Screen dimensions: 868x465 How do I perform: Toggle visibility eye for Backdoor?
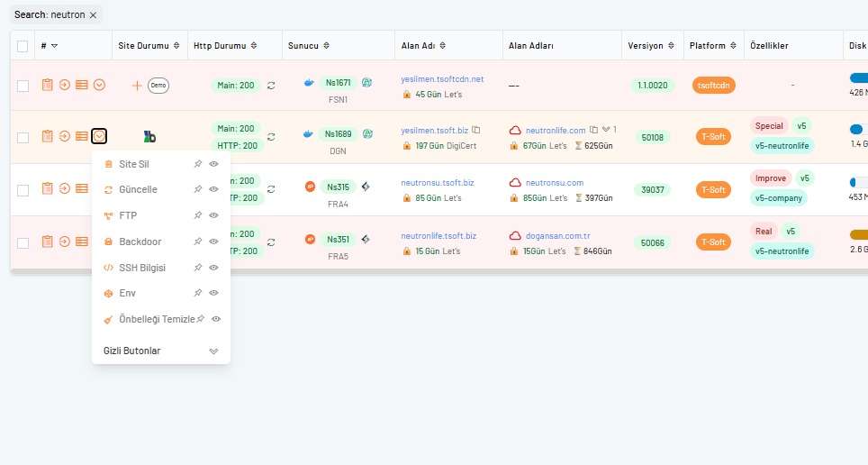point(214,242)
